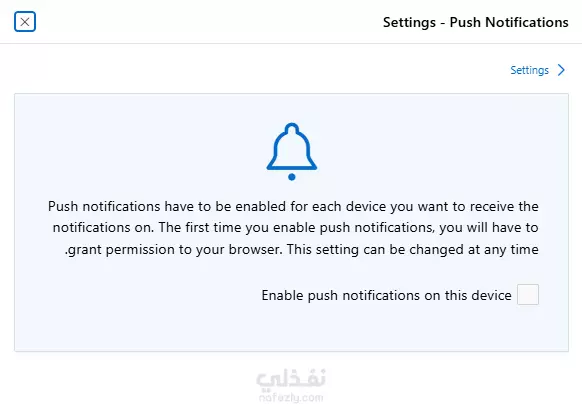The image size is (582, 404).
Task: Click the words 'Enable push' in the checkbox label
Action: (x=300, y=296)
